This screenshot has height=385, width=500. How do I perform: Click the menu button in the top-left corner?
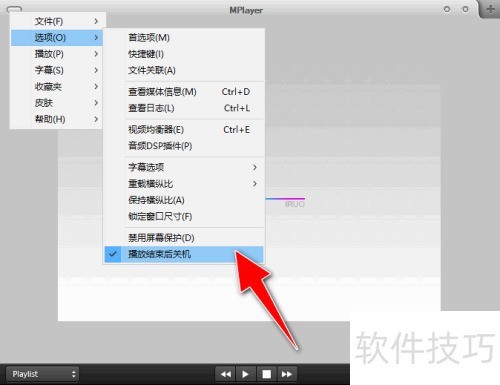pos(14,9)
